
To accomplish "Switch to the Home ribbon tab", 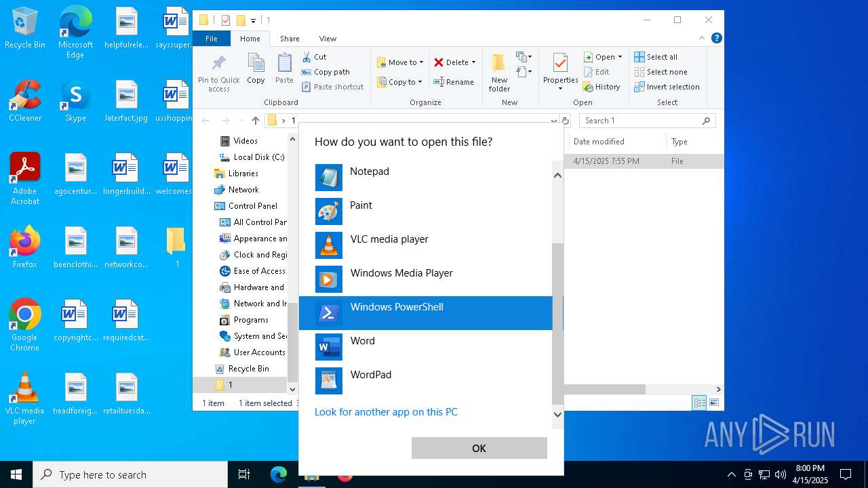I will click(250, 39).
